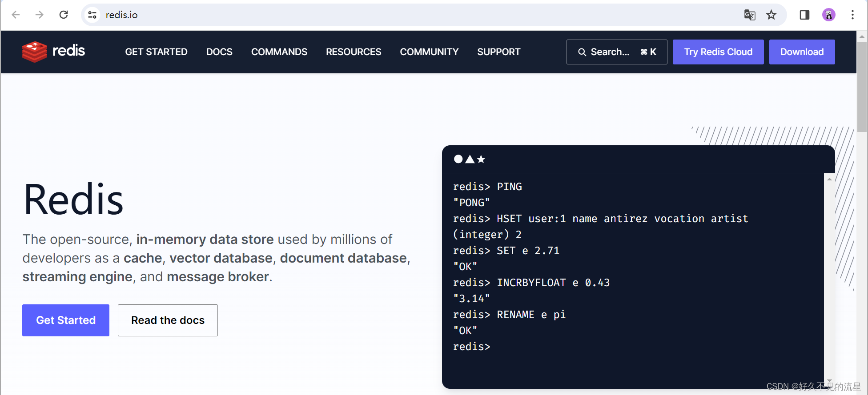Click Read the docs button

click(x=168, y=320)
